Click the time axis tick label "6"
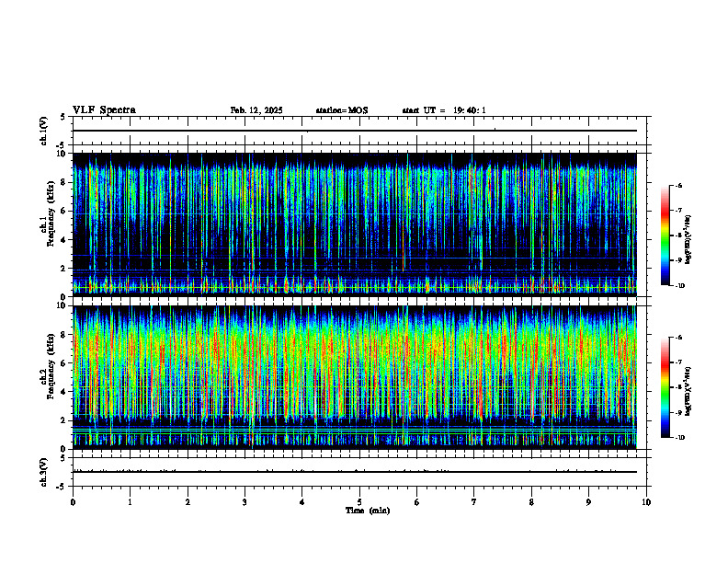This screenshot has width=728, height=563. pyautogui.click(x=417, y=502)
